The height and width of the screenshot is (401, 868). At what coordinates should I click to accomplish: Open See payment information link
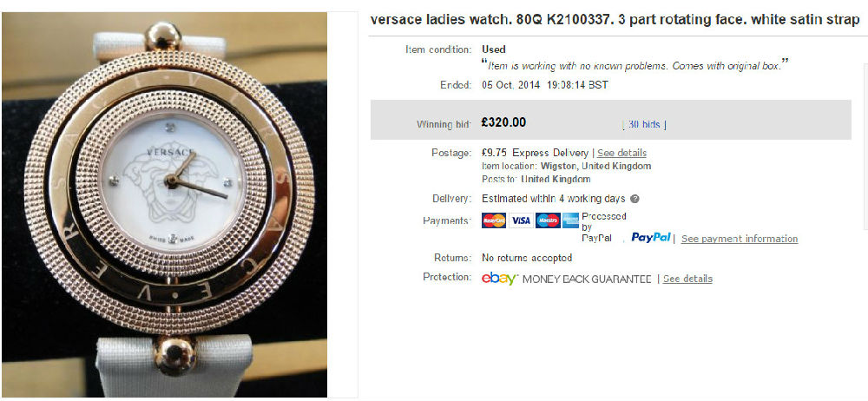point(740,239)
